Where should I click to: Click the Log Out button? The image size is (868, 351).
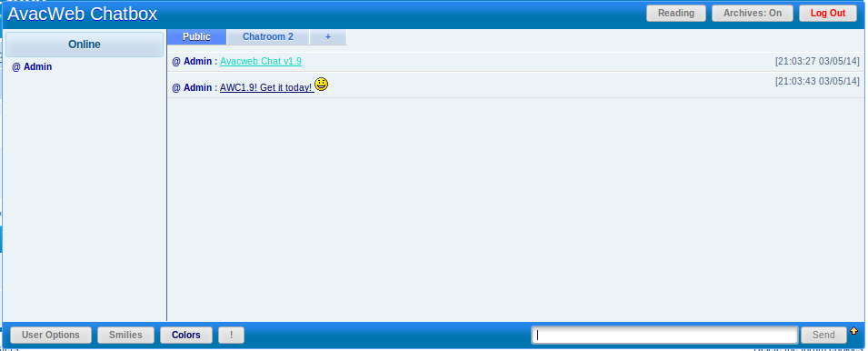click(x=828, y=14)
